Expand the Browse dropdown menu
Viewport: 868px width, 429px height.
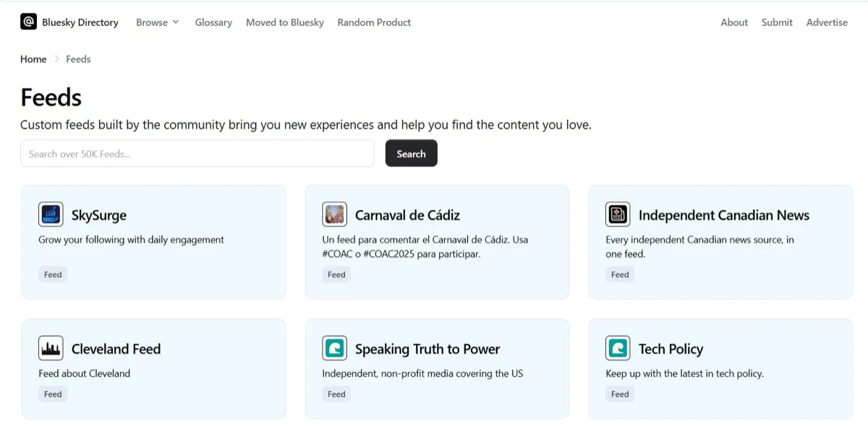point(157,22)
